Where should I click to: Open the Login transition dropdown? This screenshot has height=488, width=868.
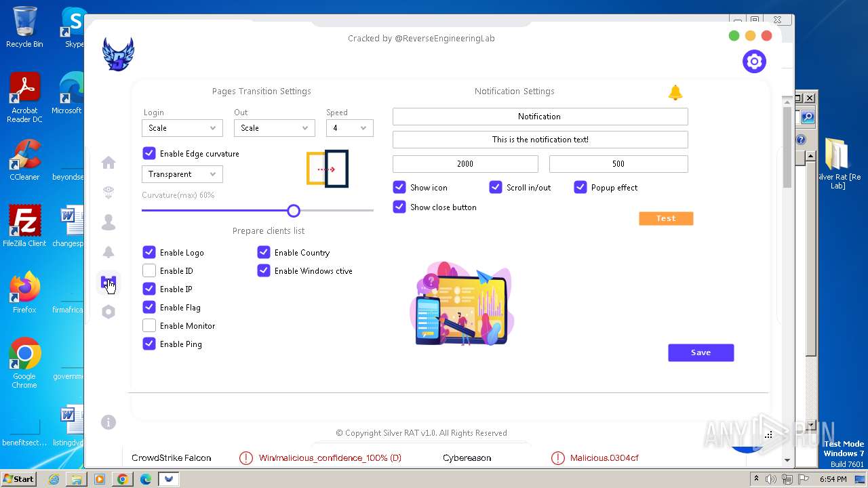point(182,128)
